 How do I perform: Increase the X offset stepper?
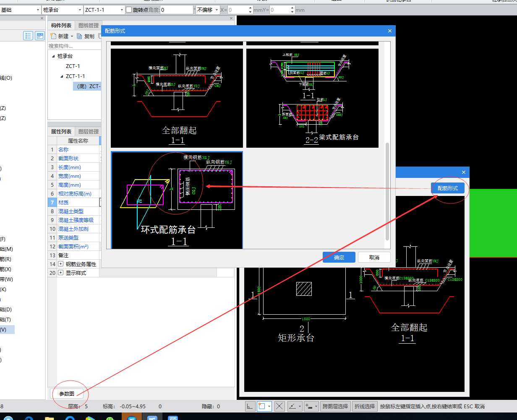point(251,8)
